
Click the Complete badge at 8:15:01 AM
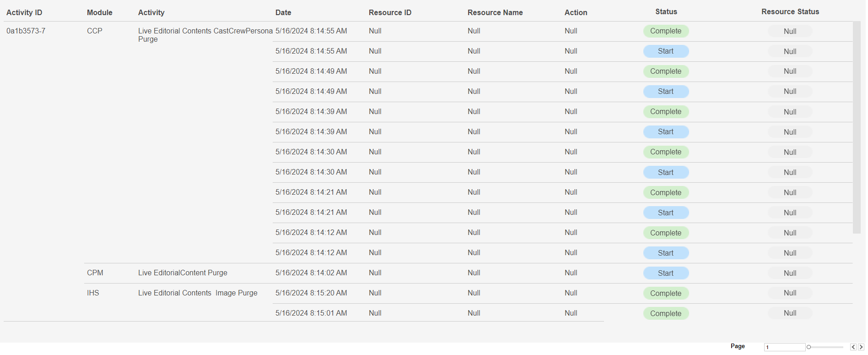click(666, 313)
